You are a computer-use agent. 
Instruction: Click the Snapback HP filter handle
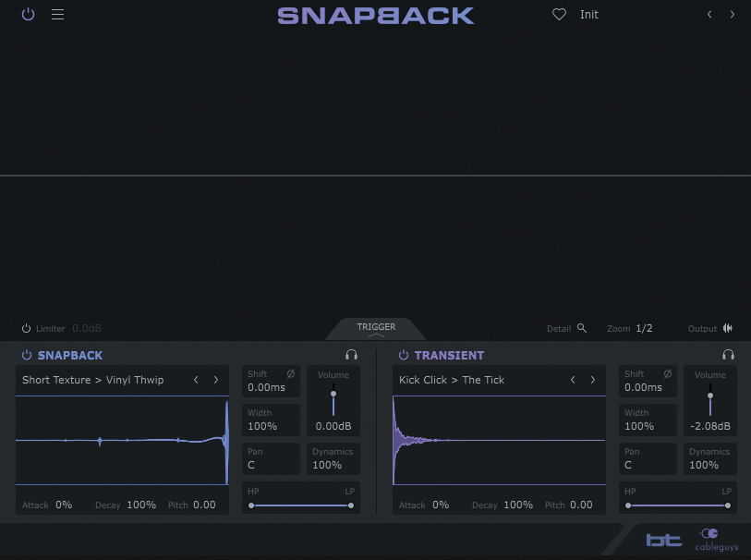coord(251,505)
